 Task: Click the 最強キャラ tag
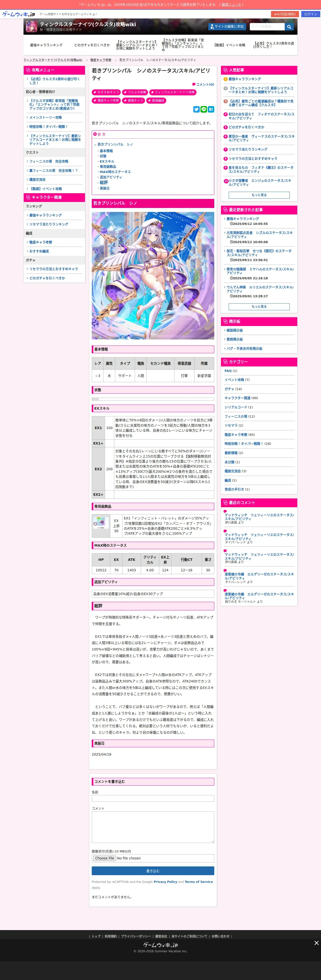pos(133,100)
